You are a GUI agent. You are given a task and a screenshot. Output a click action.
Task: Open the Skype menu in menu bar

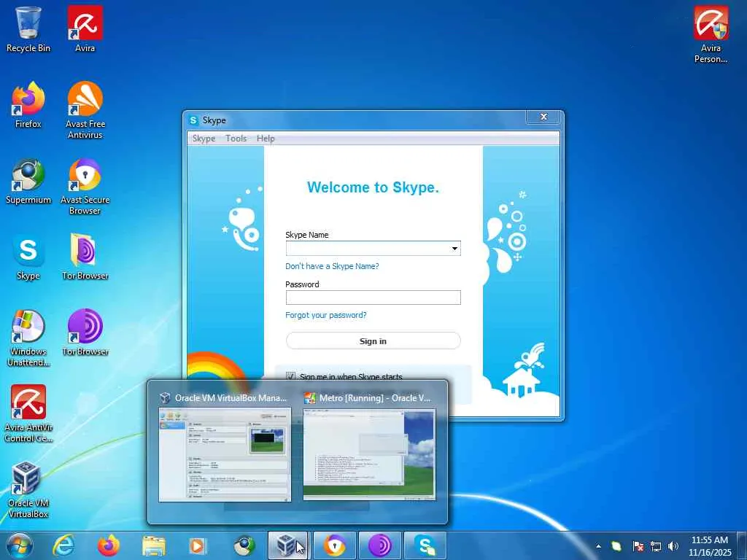click(x=204, y=139)
